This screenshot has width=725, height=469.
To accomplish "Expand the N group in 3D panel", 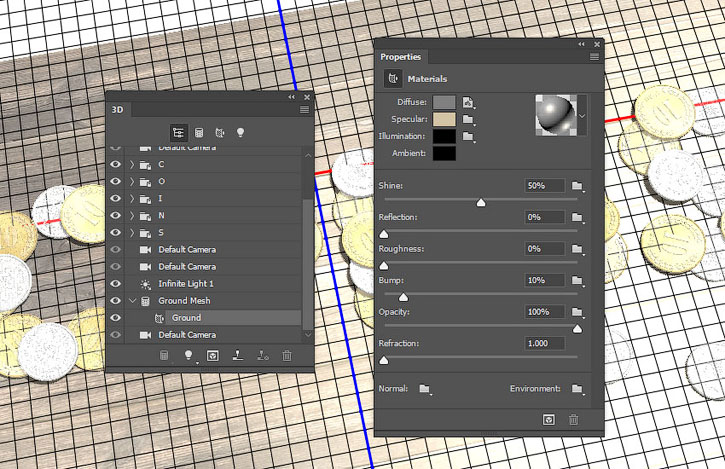I will click(x=132, y=216).
